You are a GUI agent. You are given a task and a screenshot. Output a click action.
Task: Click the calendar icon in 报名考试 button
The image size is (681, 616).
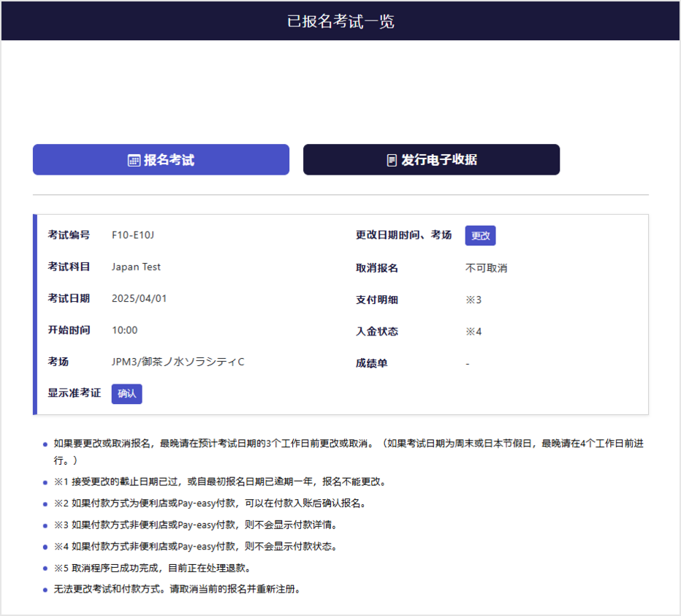pyautogui.click(x=134, y=160)
